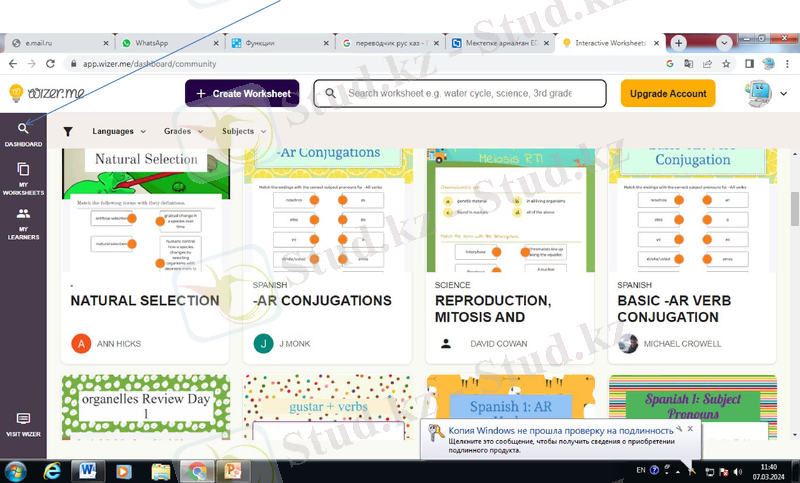Open File Explorer from the taskbar
800x483 pixels.
[160, 471]
